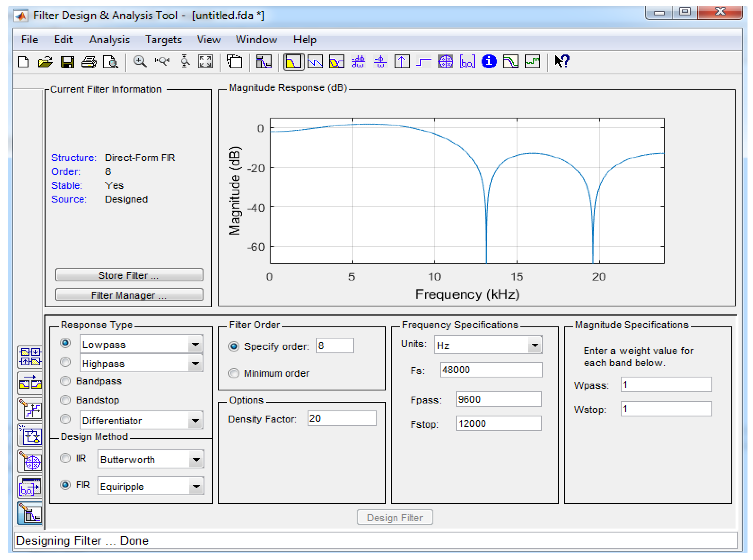The image size is (753, 560).
Task: Select the Minimum order radio button
Action: (234, 373)
